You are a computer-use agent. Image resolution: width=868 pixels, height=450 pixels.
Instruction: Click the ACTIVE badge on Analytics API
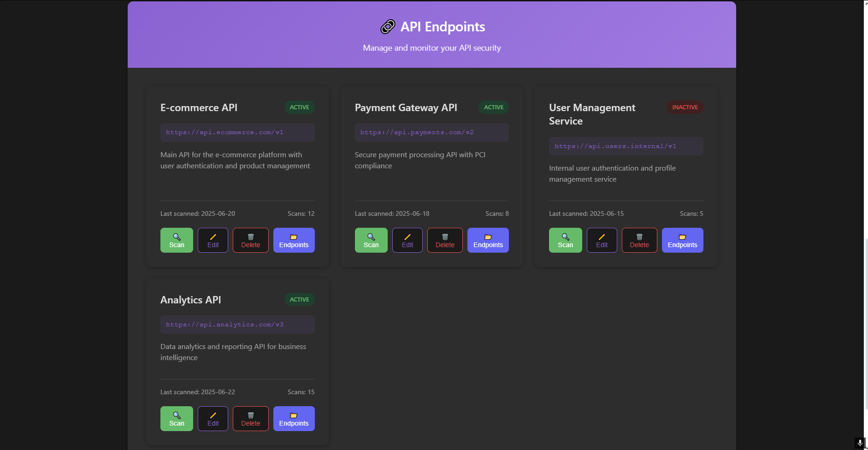pos(300,300)
